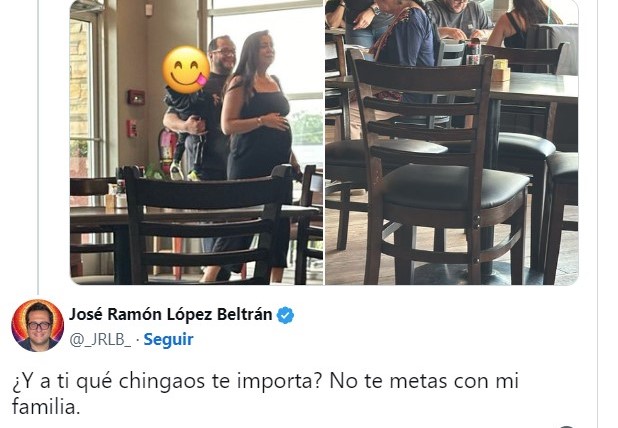Open the right photo of restaurant chairs
The width and height of the screenshot is (618, 428).
[x=452, y=142]
